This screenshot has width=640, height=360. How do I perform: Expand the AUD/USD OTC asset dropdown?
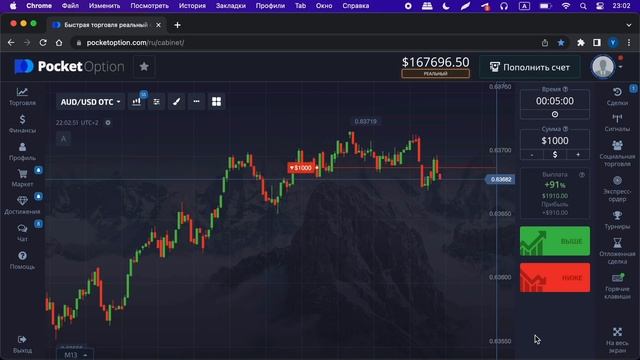point(90,102)
